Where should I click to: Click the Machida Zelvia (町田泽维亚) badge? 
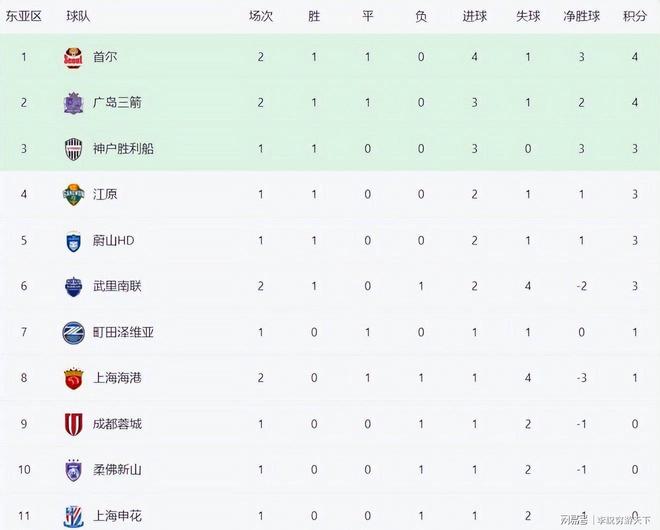73,332
